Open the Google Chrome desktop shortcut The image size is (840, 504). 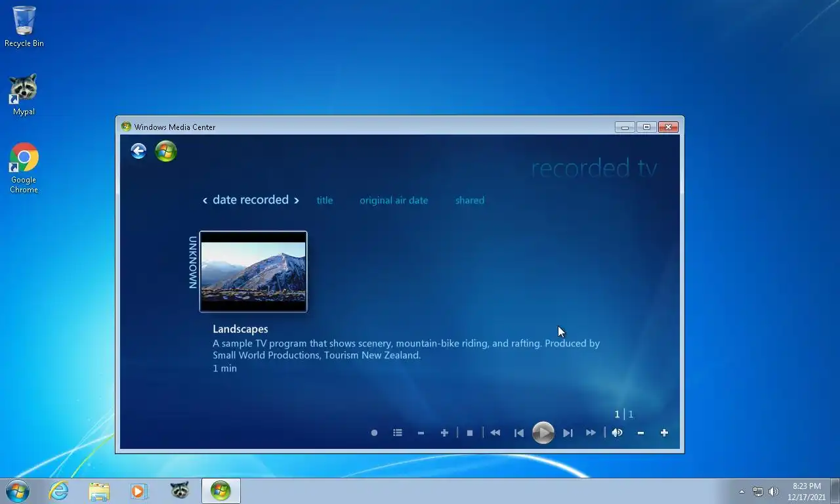[x=24, y=168]
